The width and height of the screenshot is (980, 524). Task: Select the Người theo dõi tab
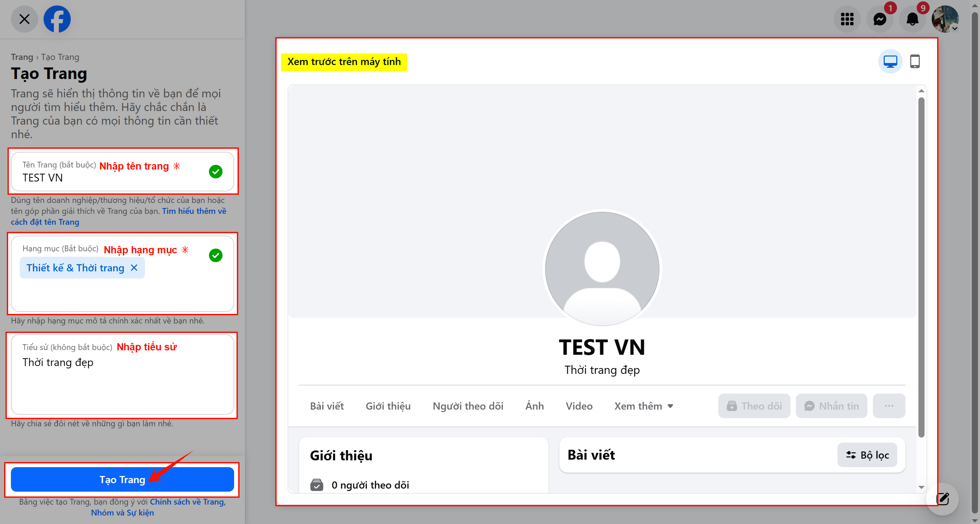(x=468, y=406)
